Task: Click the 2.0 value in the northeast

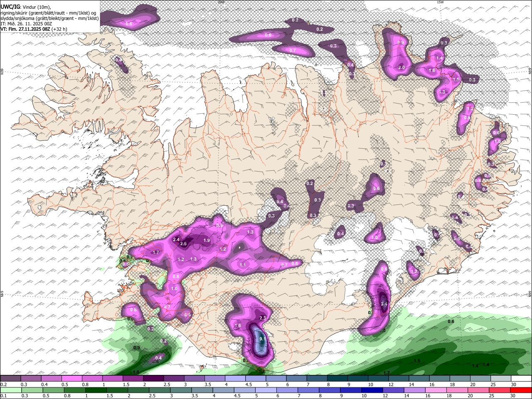Action: click(x=401, y=67)
